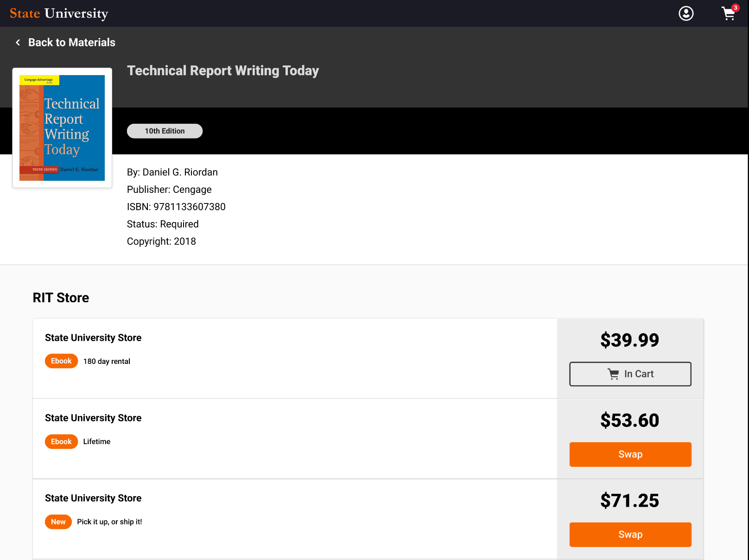Viewport: 749px width, 560px height.
Task: Swap to the $71.25 New copy
Action: [630, 535]
